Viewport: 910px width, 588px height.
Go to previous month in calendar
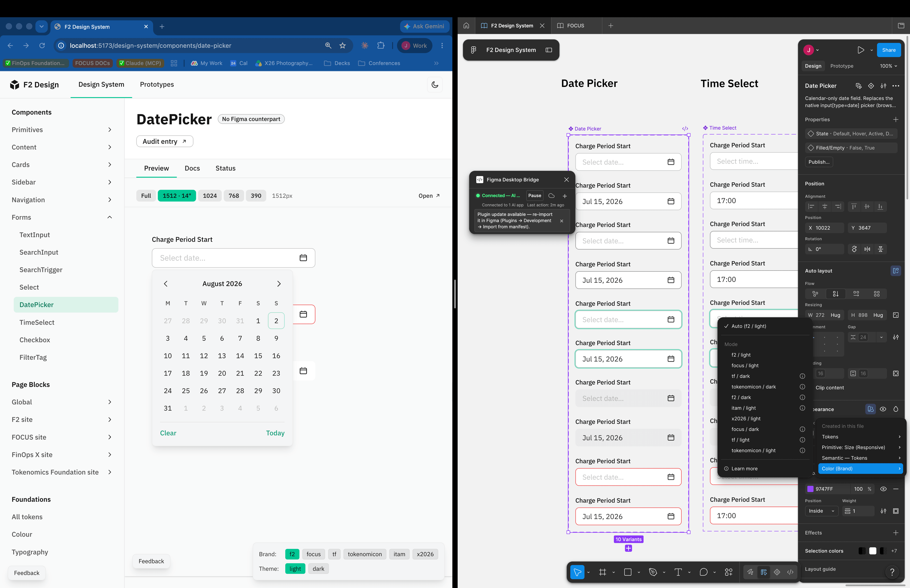click(166, 284)
